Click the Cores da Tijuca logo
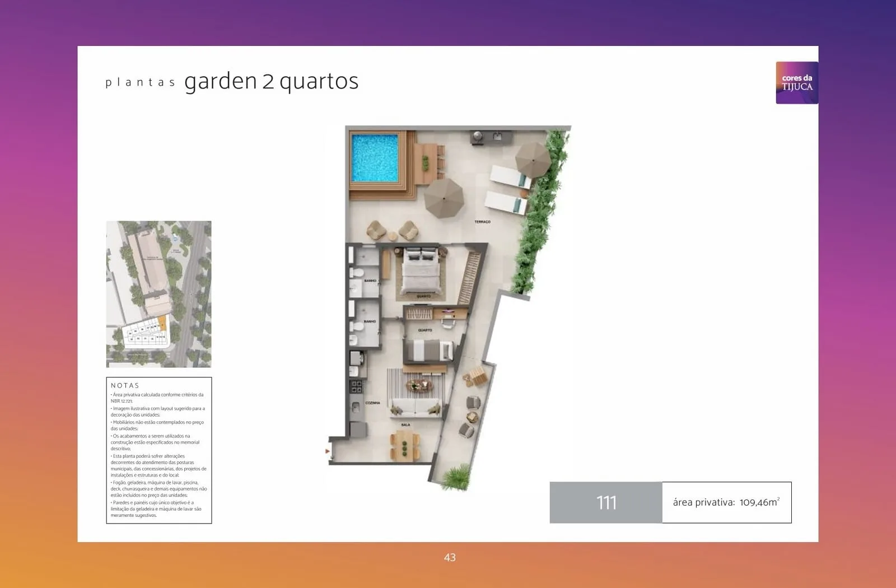Screen dimensions: 896x588 [797, 83]
